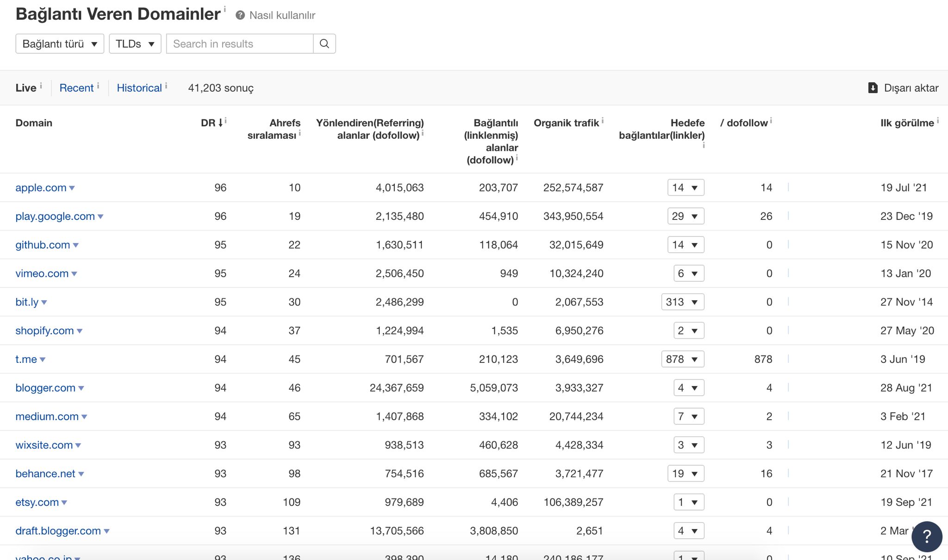948x560 pixels.
Task: Click the Ahrefs sıralaması column header
Action: click(274, 129)
